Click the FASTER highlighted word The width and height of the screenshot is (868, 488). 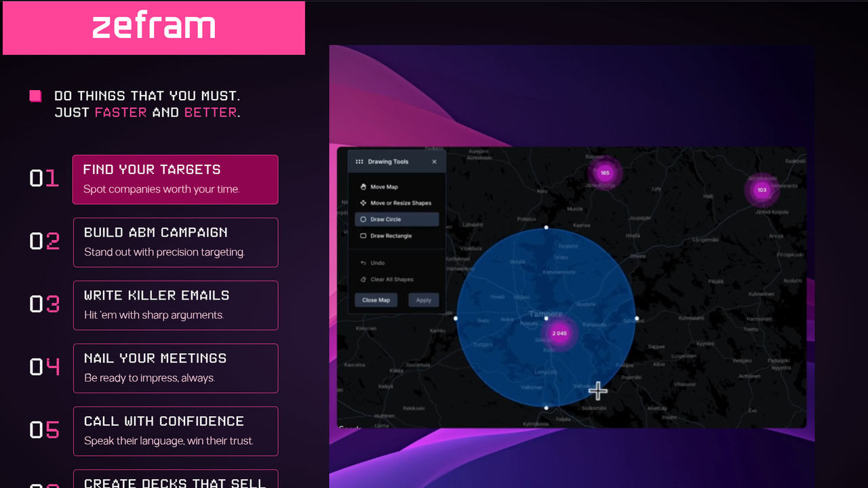coord(121,113)
